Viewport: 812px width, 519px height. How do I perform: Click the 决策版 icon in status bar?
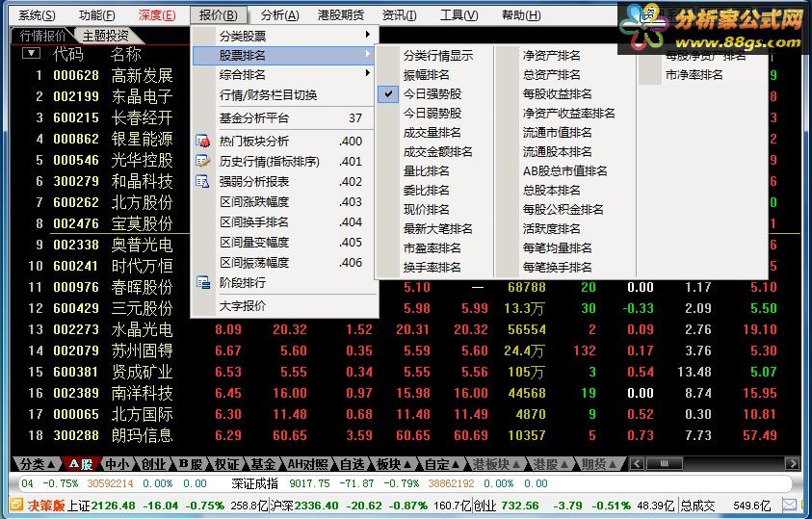[x=16, y=505]
